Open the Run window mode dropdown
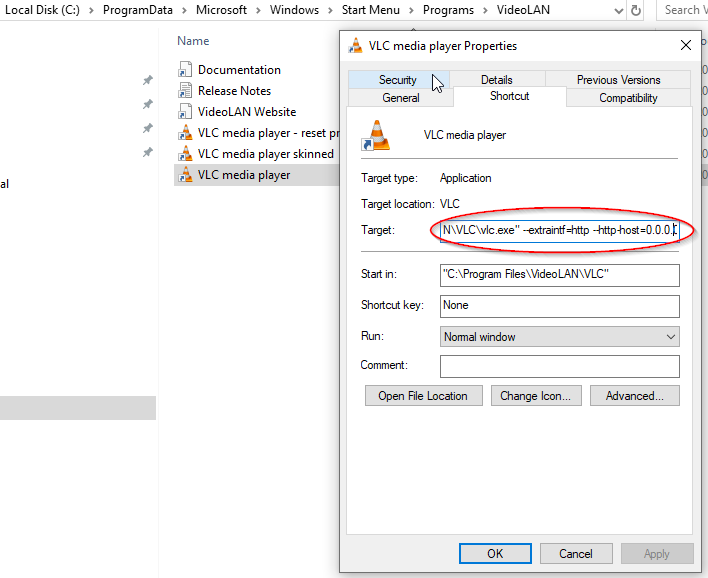This screenshot has height=578, width=708. click(559, 337)
